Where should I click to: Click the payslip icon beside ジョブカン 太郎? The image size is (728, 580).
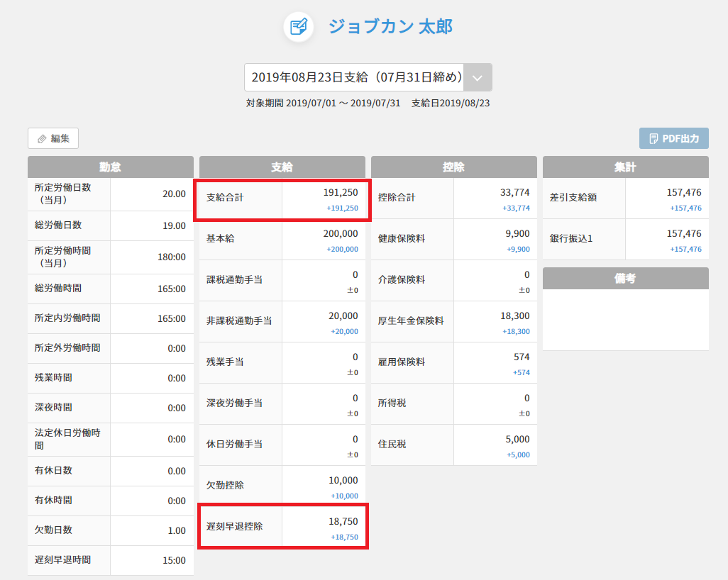[299, 27]
